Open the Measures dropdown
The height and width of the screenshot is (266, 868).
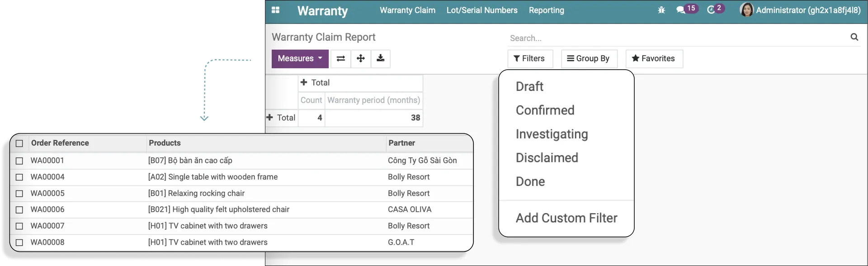(x=300, y=58)
